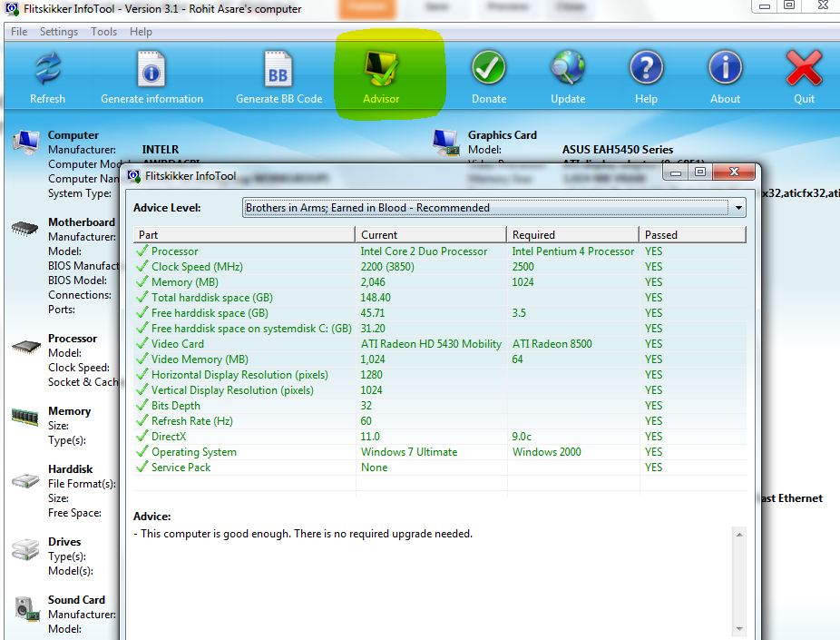Screen dimensions: 840x640
Task: Open the Settings menu
Action: tap(59, 32)
